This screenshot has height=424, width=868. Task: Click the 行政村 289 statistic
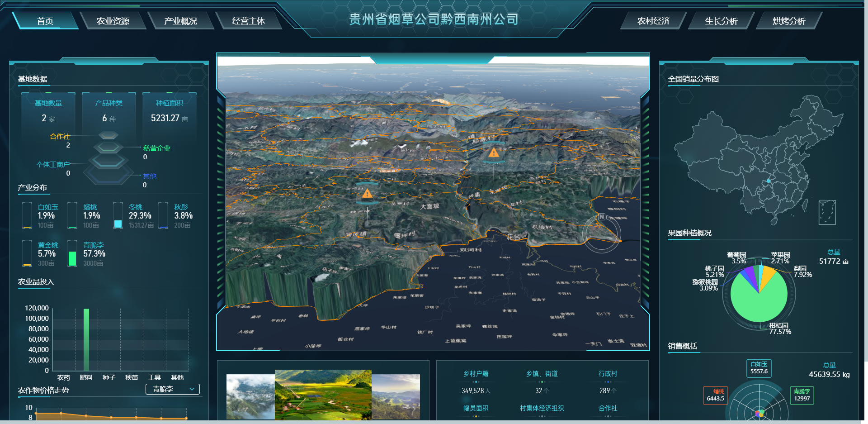608,382
